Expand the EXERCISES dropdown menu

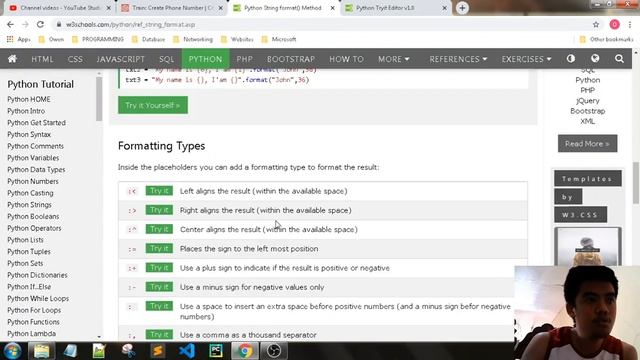(526, 59)
